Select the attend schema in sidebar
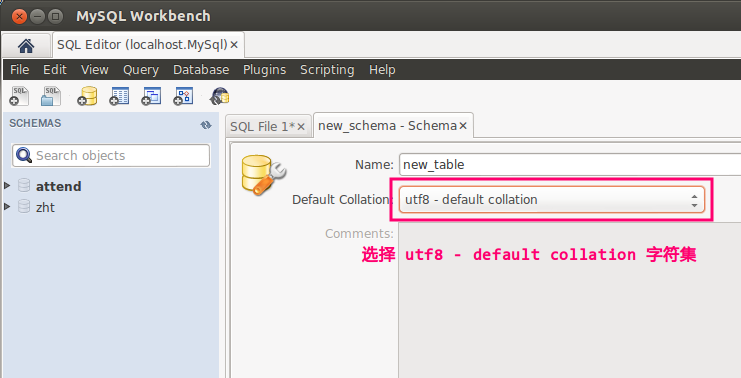 [58, 186]
